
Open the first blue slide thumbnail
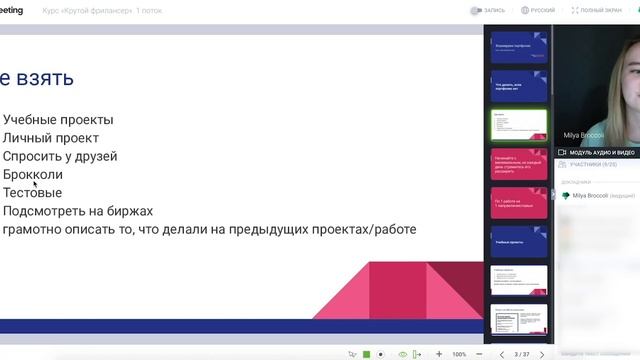[519, 47]
